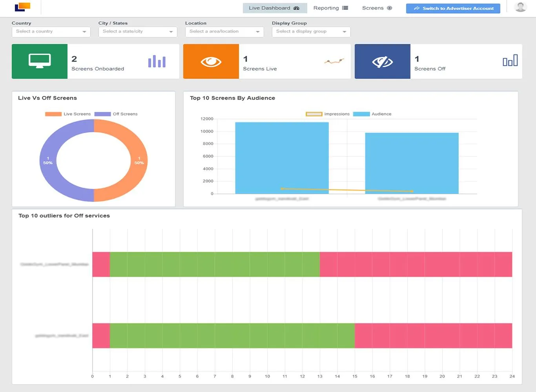Switch to the Reporting tab
This screenshot has width=536, height=392.
point(330,8)
